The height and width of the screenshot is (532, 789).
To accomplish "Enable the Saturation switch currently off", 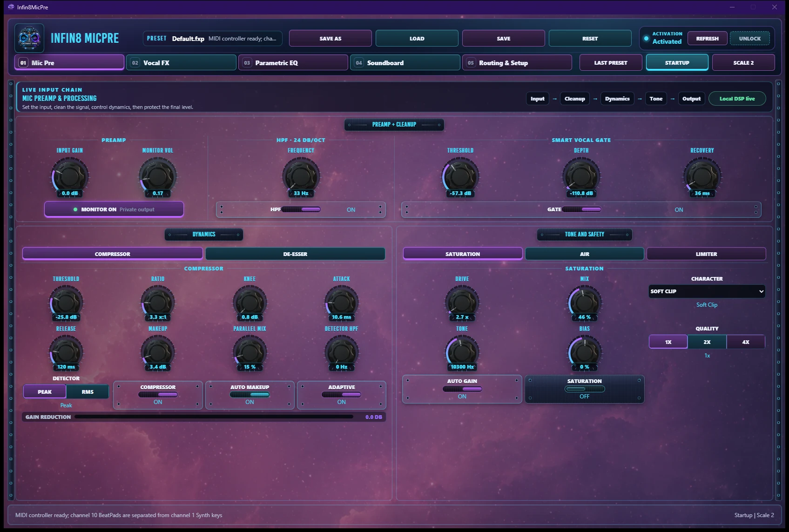I will click(585, 389).
